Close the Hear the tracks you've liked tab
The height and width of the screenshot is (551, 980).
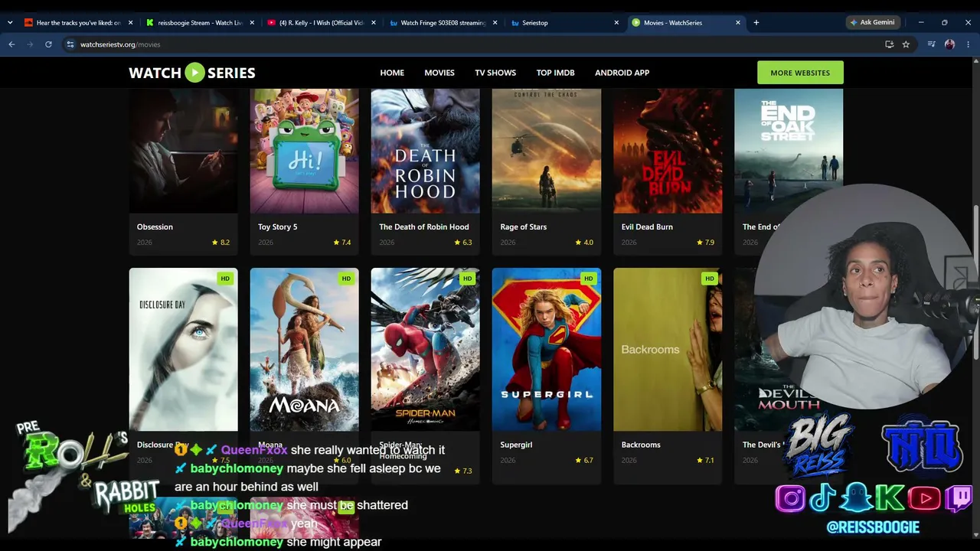point(130,23)
